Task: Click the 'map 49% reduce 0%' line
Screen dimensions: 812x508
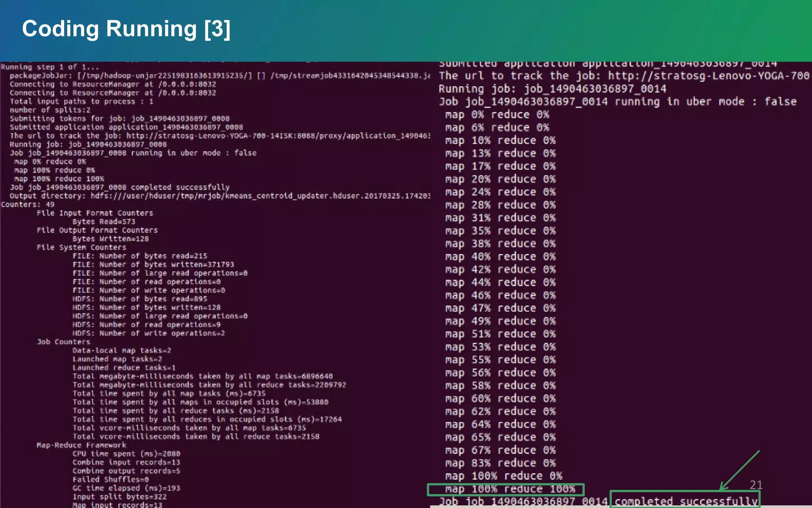Action: tap(500, 321)
